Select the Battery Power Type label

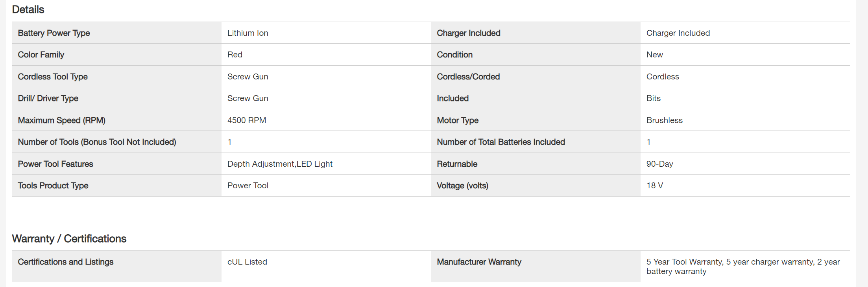pyautogui.click(x=54, y=33)
